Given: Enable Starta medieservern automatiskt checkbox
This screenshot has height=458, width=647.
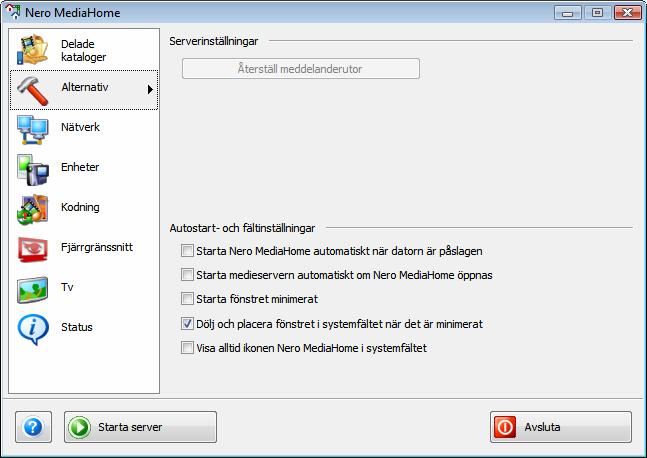Looking at the screenshot, I should [187, 274].
